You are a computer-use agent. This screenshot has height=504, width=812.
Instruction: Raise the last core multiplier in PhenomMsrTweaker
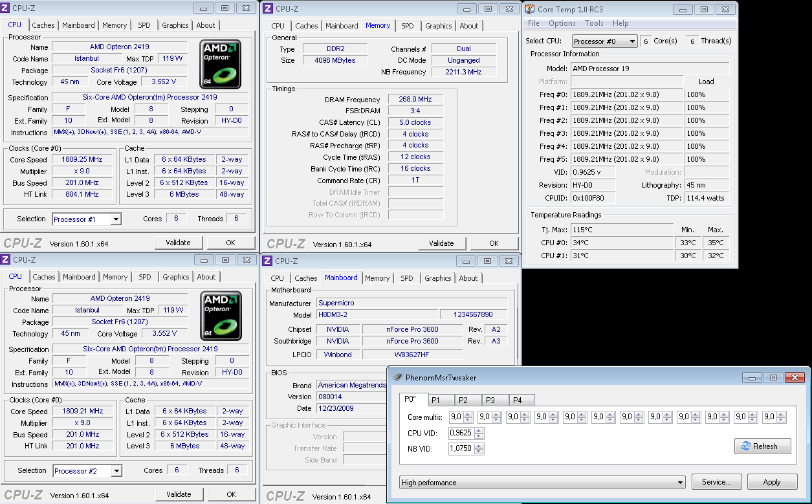coord(782,415)
